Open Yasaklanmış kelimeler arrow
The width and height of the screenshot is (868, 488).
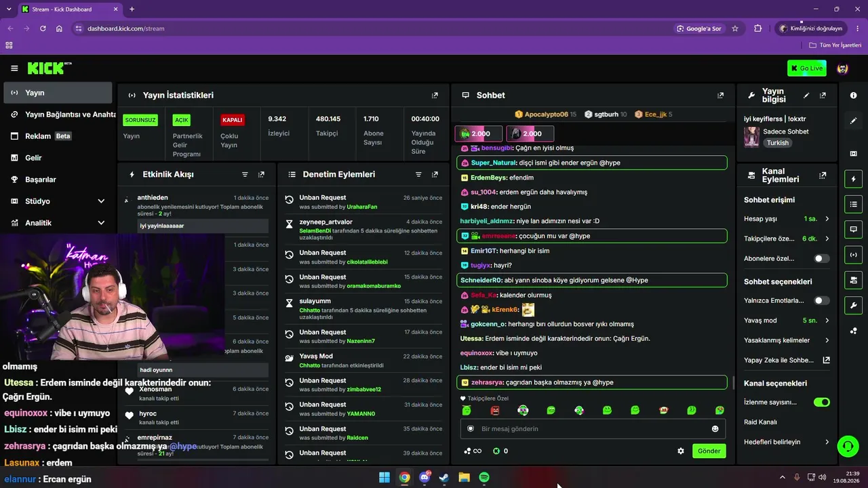[x=827, y=340]
